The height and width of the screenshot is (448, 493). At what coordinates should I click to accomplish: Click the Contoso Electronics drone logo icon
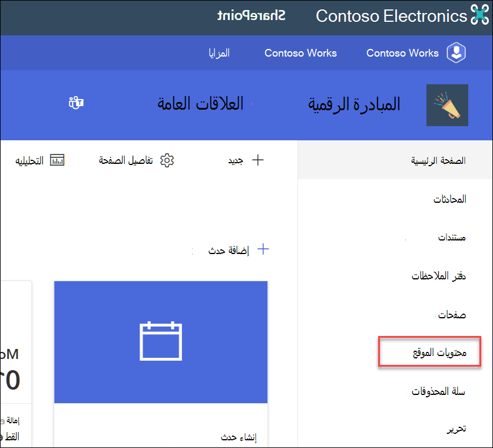480,15
